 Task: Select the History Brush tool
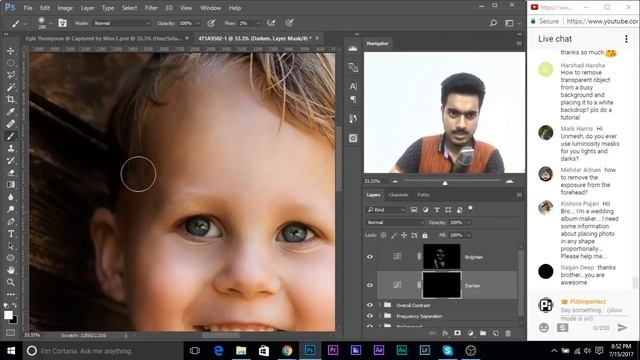tap(11, 160)
